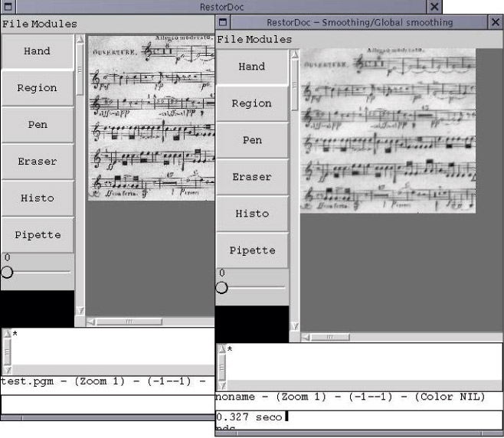The width and height of the screenshot is (504, 438).
Task: Select Pen tool in back RestorDoc window
Action: [x=38, y=125]
